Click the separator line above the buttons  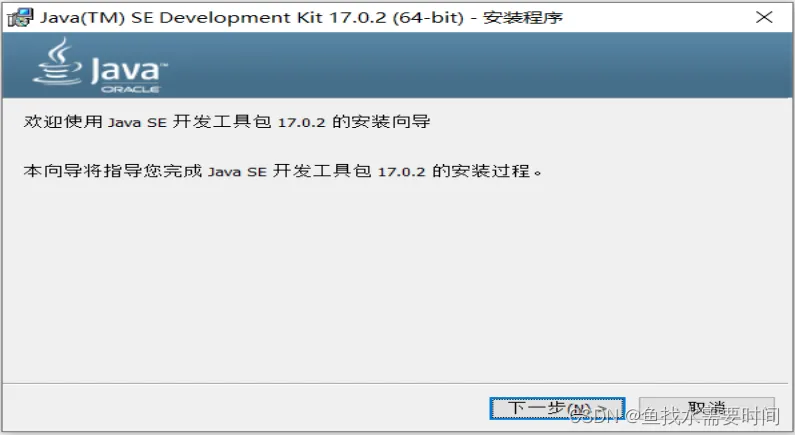point(397,383)
